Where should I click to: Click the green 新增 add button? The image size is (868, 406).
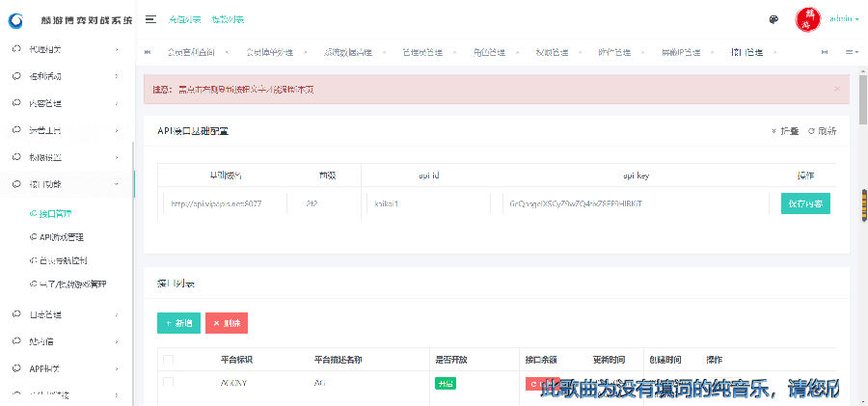point(178,323)
